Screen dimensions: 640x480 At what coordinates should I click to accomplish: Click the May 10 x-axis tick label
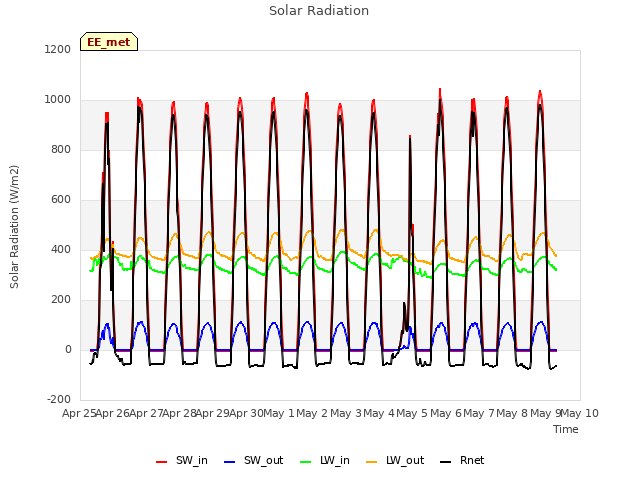tap(580, 413)
